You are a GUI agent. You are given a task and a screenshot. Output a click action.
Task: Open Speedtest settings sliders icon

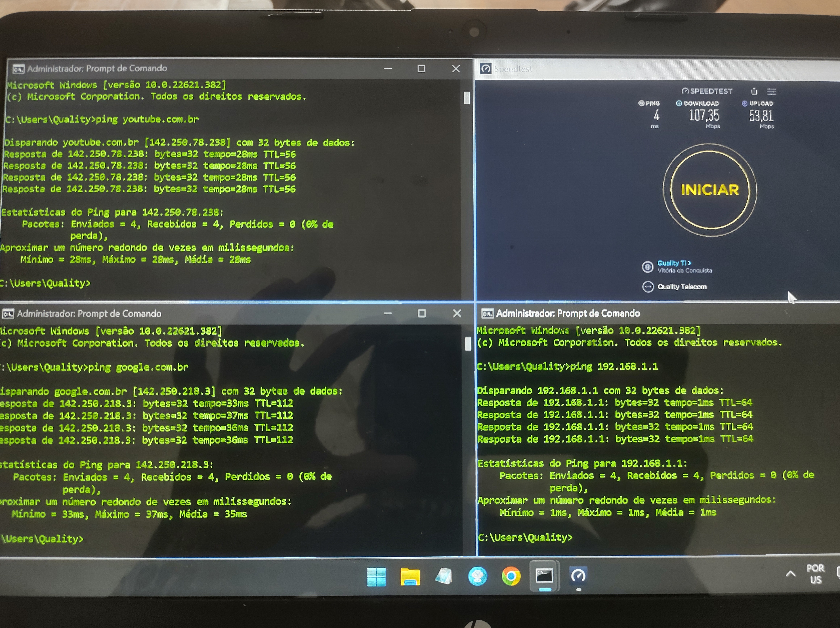pyautogui.click(x=771, y=92)
